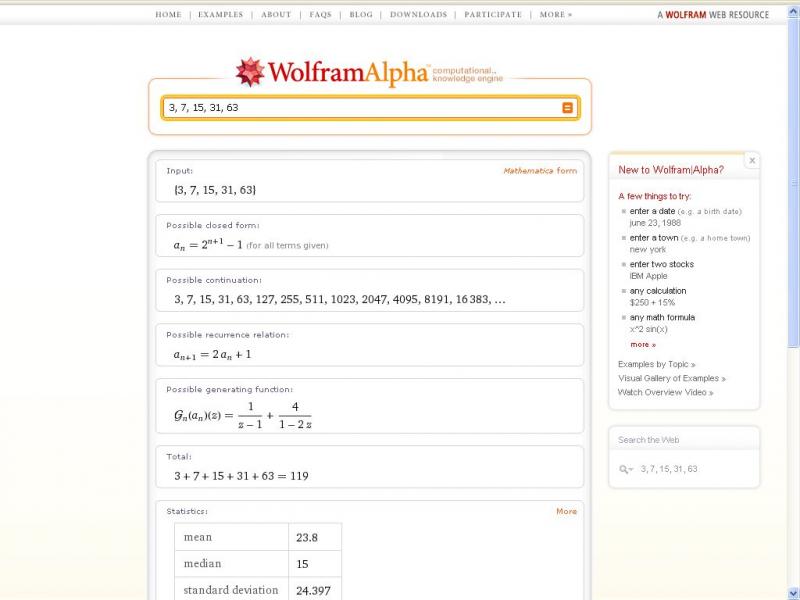Click the {3, 7, 15, 31, 63} input interpretation
800x600 pixels.
point(215,190)
